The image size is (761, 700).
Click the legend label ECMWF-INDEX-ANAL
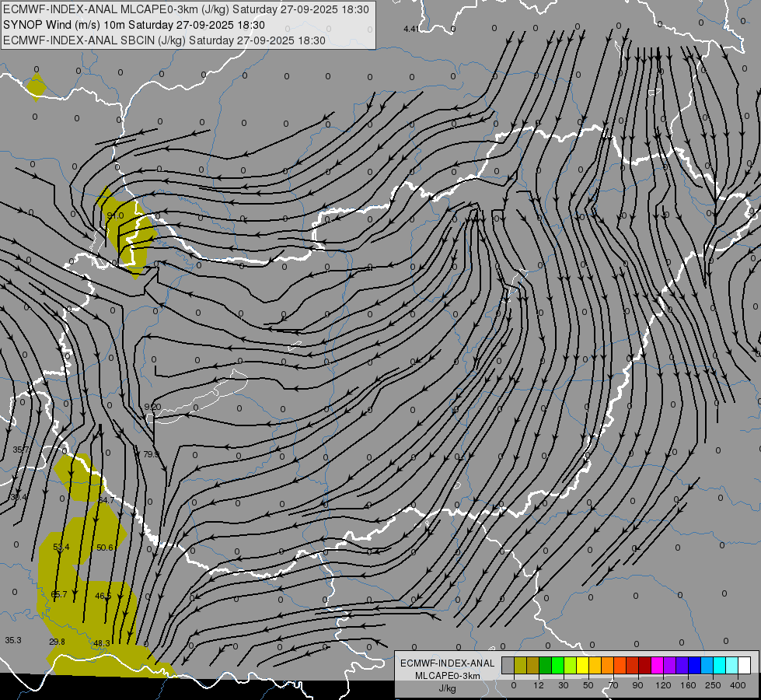pos(448,663)
